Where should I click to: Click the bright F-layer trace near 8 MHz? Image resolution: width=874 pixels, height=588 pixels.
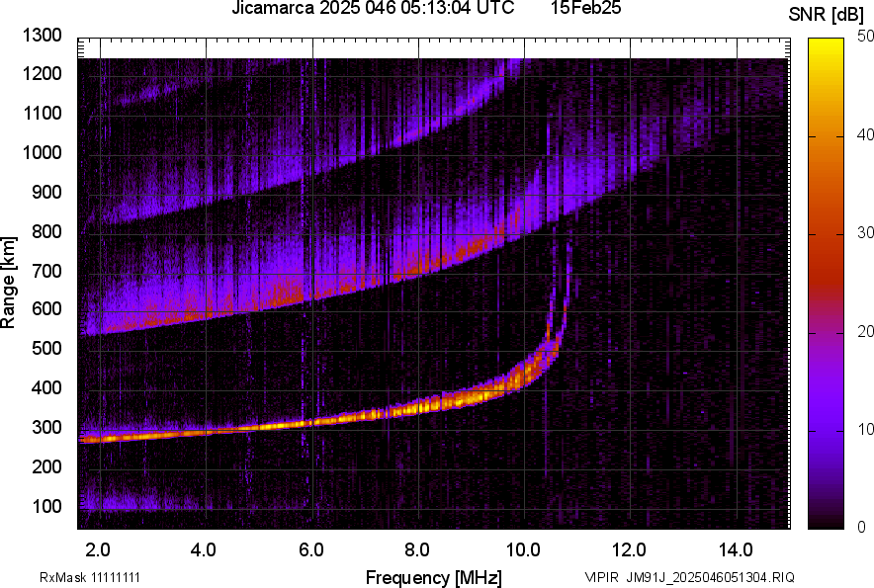click(x=417, y=405)
